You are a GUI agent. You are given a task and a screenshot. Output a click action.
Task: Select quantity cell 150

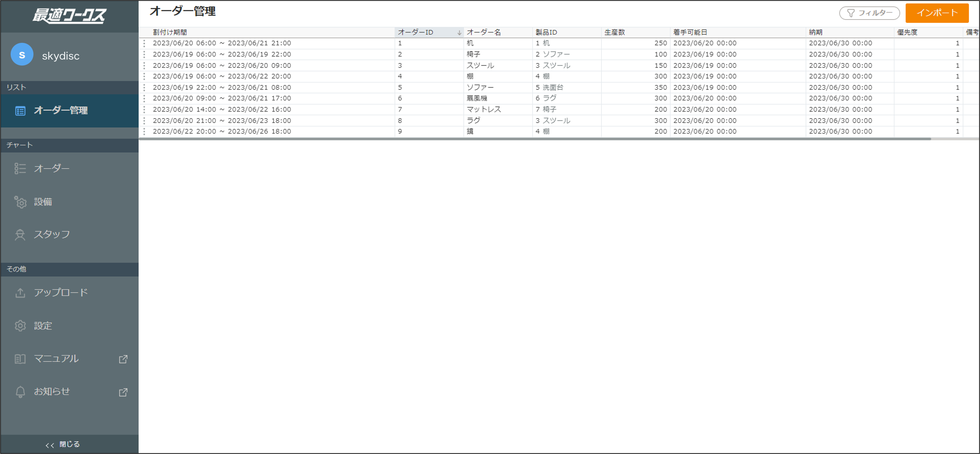tap(635, 65)
